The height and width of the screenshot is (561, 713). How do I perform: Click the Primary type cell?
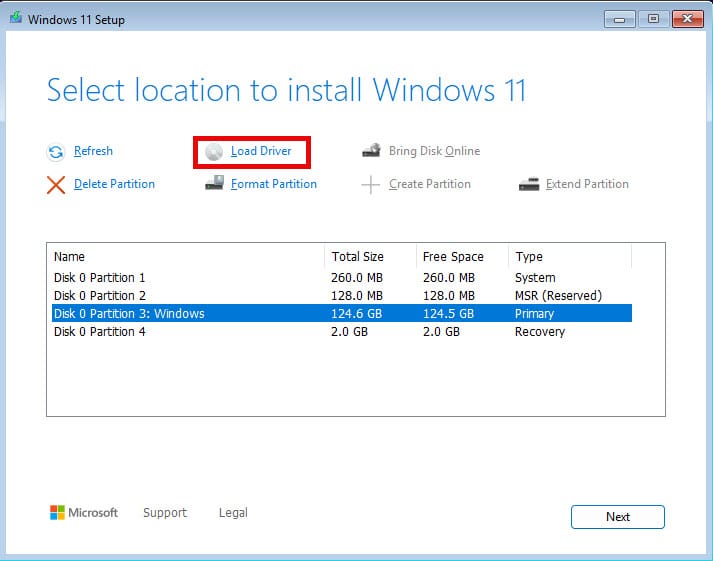[x=534, y=314]
